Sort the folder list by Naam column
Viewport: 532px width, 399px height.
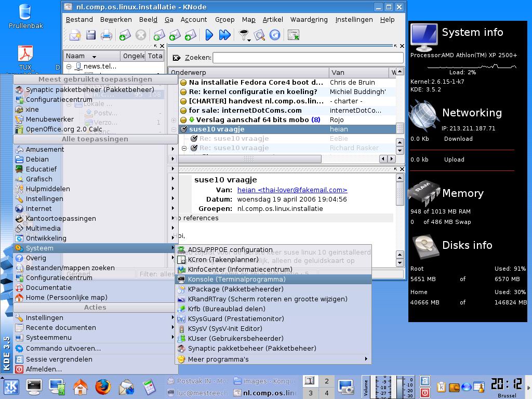(x=91, y=56)
